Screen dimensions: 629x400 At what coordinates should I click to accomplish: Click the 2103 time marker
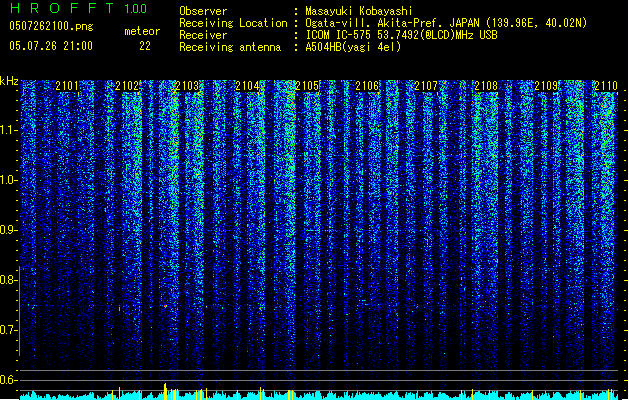187,86
